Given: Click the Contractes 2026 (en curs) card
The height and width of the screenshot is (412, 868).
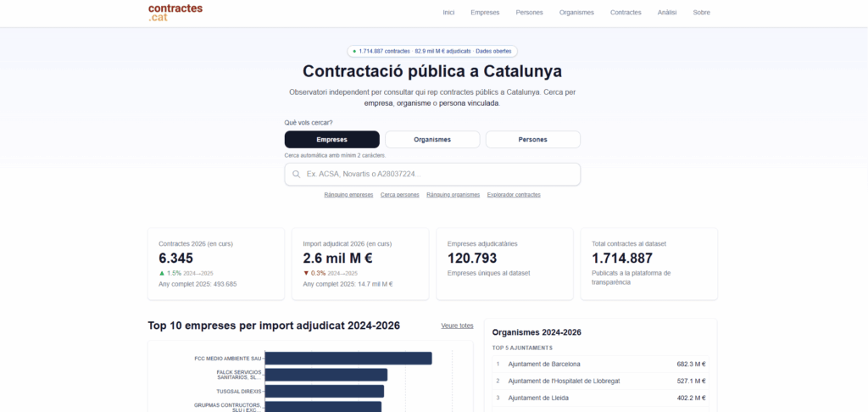Looking at the screenshot, I should pyautogui.click(x=216, y=264).
